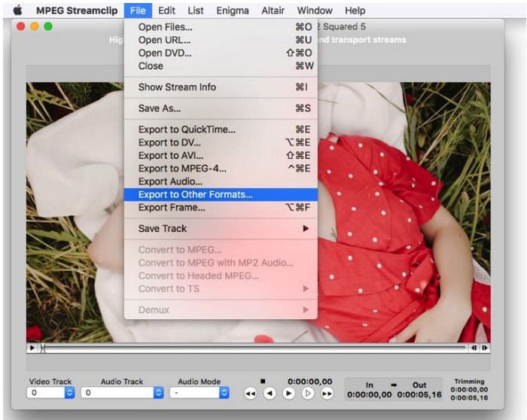Open the Audio Track dropdown
Screen dimensions: 527x420
pos(122,392)
